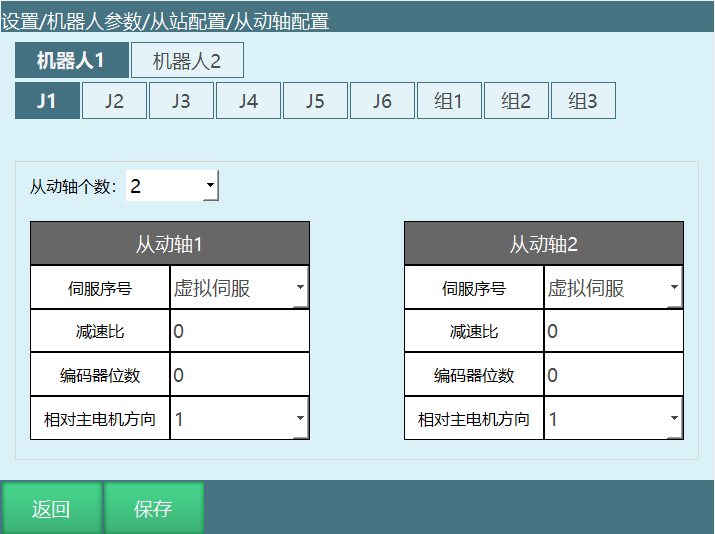Switch to the 组2 group tab
The image size is (715, 534).
(x=516, y=101)
